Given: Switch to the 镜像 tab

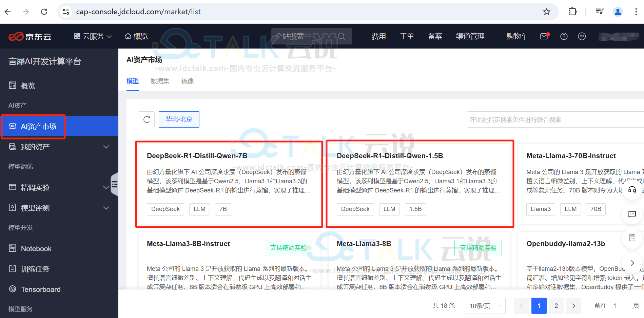Looking at the screenshot, I should pos(188,81).
